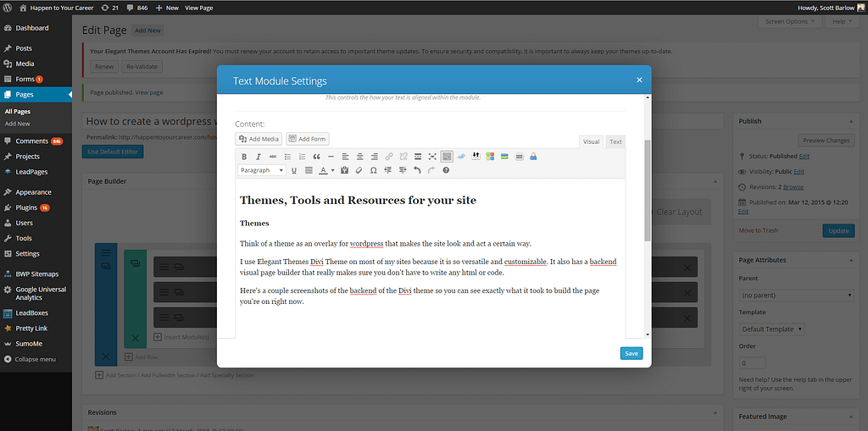
Task: Switch to the Text editor tab
Action: point(615,141)
